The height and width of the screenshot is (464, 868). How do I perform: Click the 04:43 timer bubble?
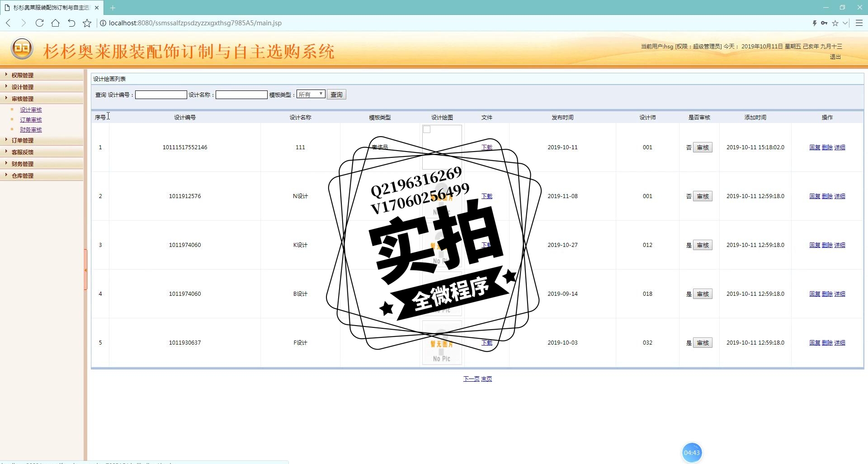(x=692, y=453)
